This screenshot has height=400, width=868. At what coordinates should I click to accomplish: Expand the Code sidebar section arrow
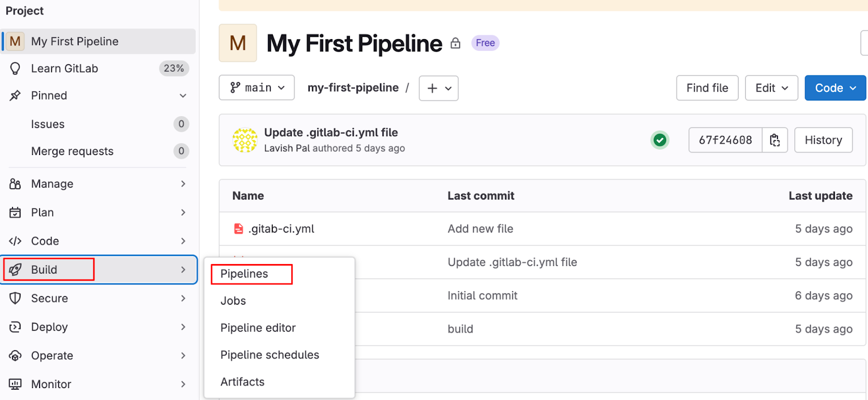tap(183, 241)
